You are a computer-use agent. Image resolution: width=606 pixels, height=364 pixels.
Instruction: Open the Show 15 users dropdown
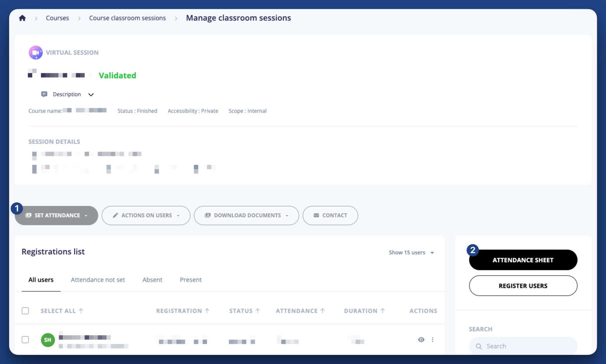(x=411, y=253)
